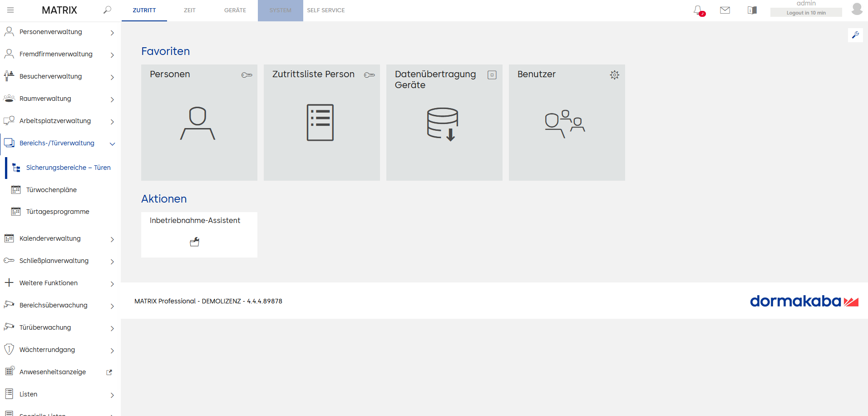The image size is (868, 416).
Task: Click the admin user avatar icon
Action: [857, 9]
